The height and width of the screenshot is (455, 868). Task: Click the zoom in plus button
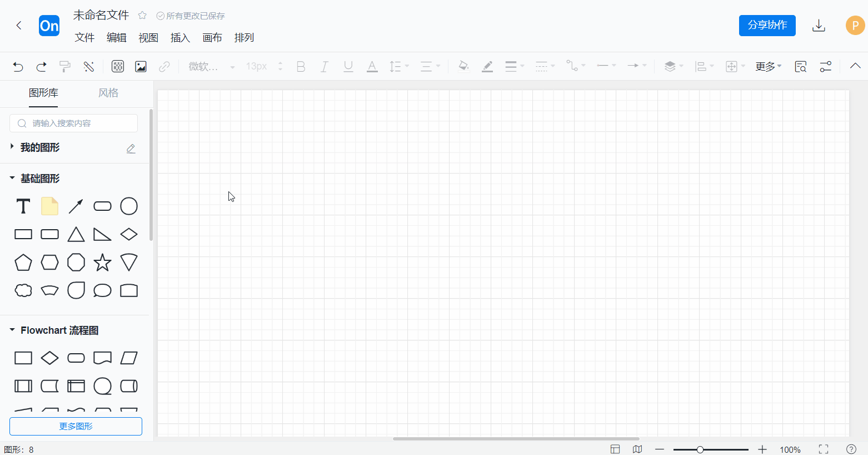point(762,449)
